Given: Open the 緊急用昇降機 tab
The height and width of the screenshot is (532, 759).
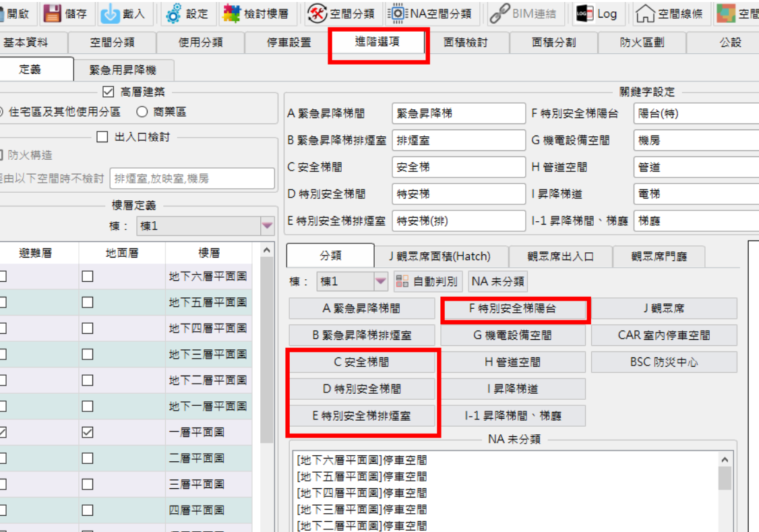Looking at the screenshot, I should [123, 69].
